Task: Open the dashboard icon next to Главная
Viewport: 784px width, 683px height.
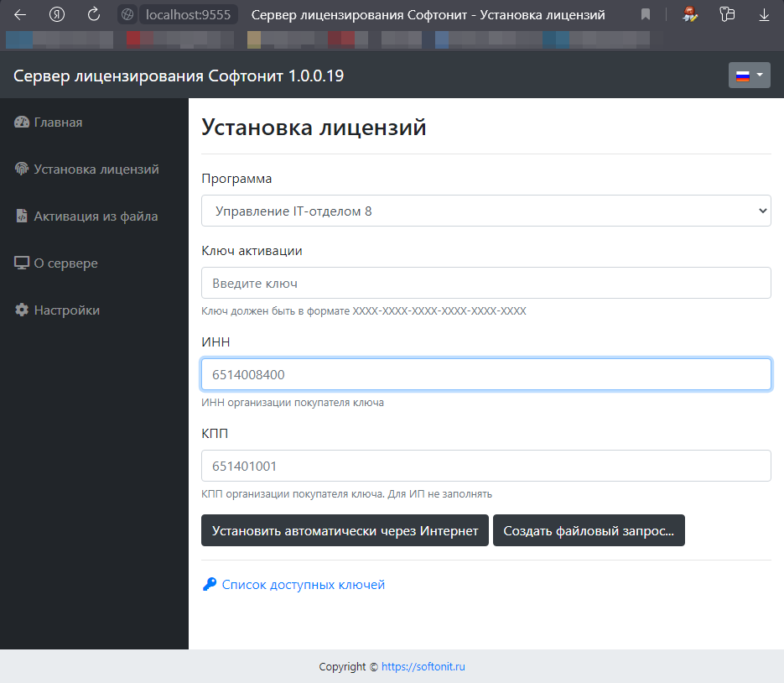Action: (21, 122)
